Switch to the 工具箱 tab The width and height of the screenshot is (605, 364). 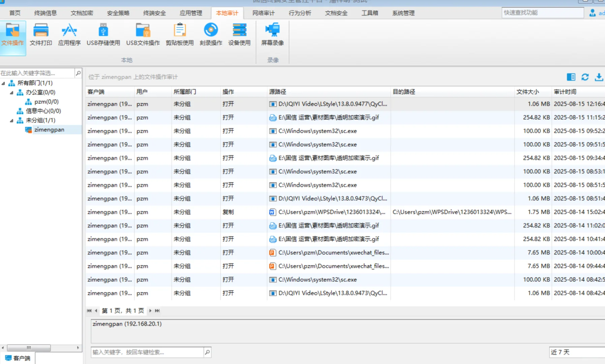coord(370,13)
